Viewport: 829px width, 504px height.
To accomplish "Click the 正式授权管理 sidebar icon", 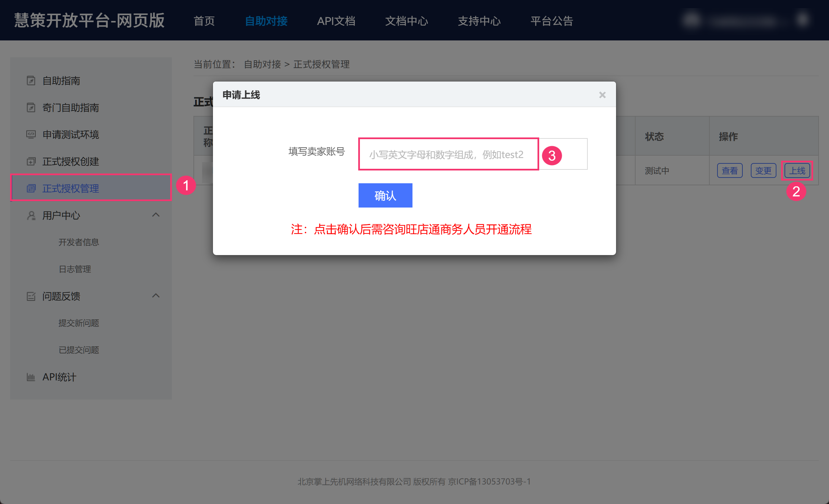I will pos(31,189).
